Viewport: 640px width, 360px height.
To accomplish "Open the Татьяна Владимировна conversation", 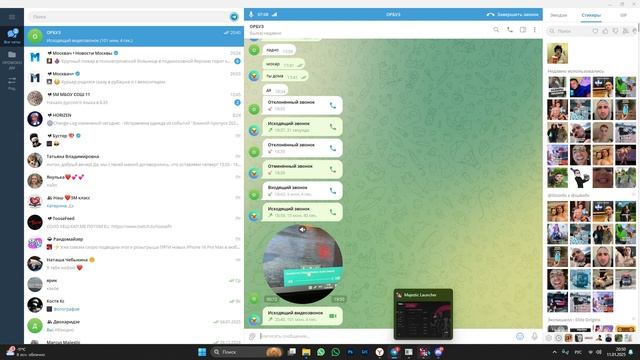I will (x=134, y=160).
